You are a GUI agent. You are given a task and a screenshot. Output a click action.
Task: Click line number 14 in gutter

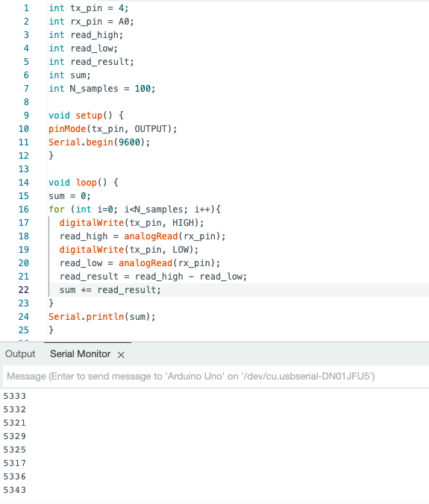[23, 183]
